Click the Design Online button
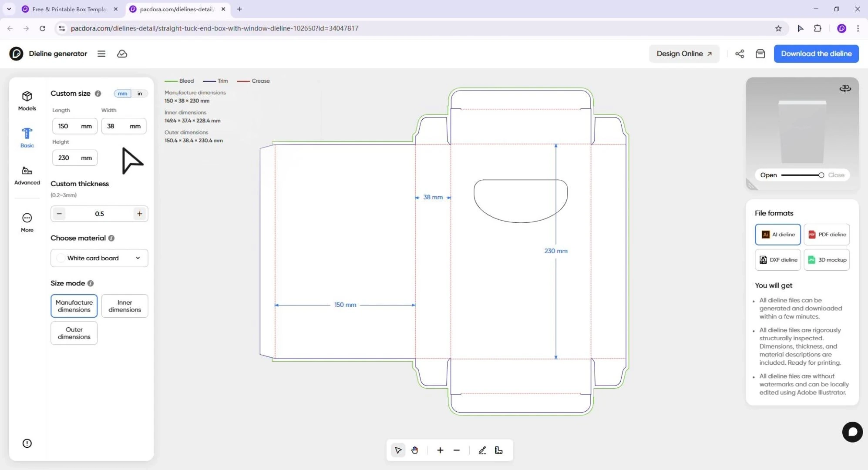 click(x=684, y=54)
